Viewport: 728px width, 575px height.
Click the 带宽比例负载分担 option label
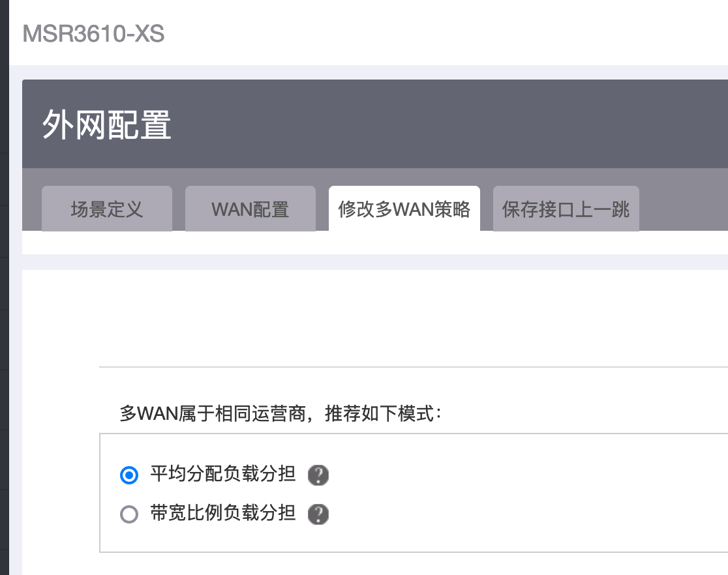pyautogui.click(x=223, y=514)
